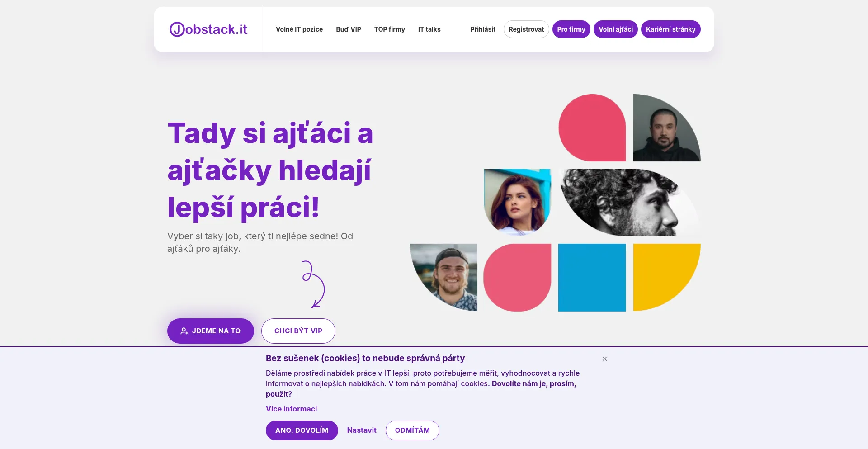Click the Přihlásit login link
The height and width of the screenshot is (449, 868).
pyautogui.click(x=483, y=29)
